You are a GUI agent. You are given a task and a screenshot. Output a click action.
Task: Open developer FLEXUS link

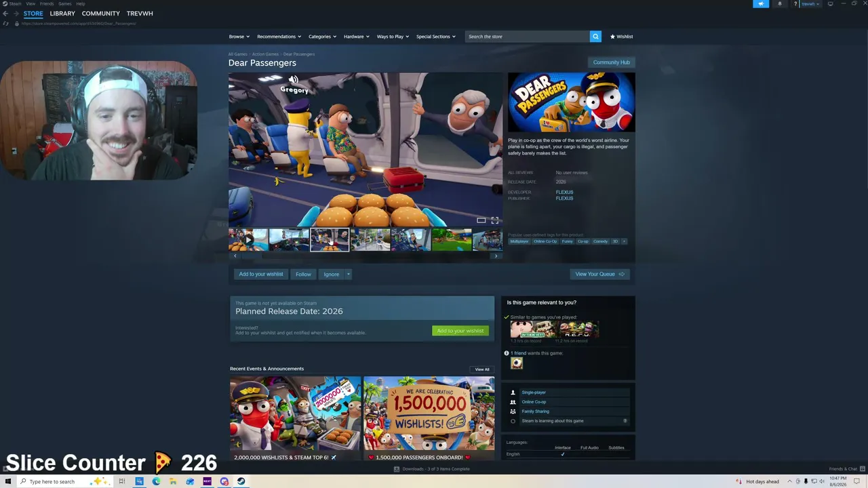click(564, 192)
